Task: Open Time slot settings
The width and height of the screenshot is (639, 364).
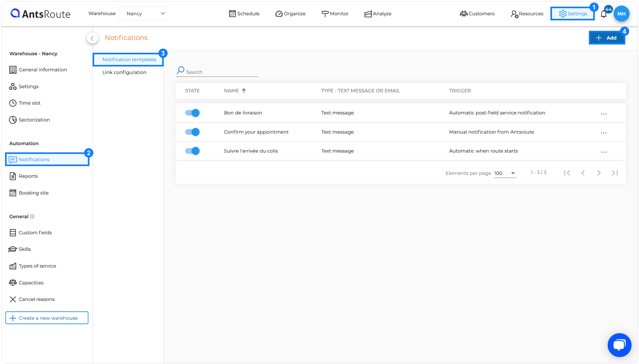Action: 25,103
